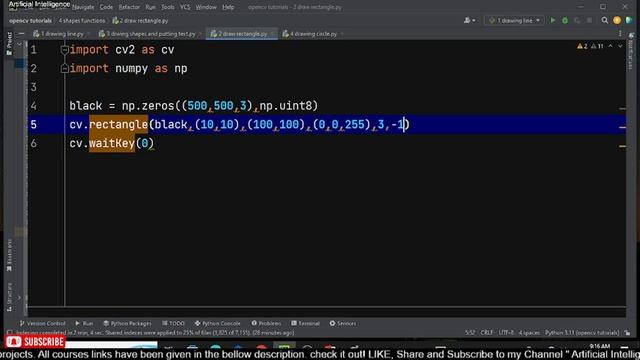Open the Refactor menu
The image size is (640, 360).
(x=129, y=7)
